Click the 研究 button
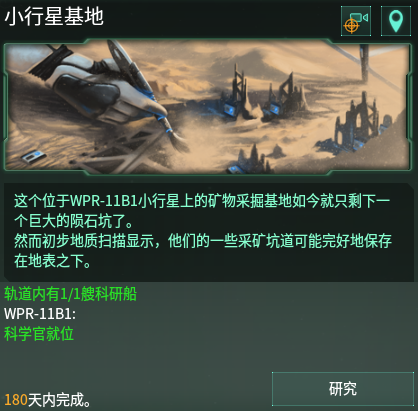418x411 pixels. point(343,389)
